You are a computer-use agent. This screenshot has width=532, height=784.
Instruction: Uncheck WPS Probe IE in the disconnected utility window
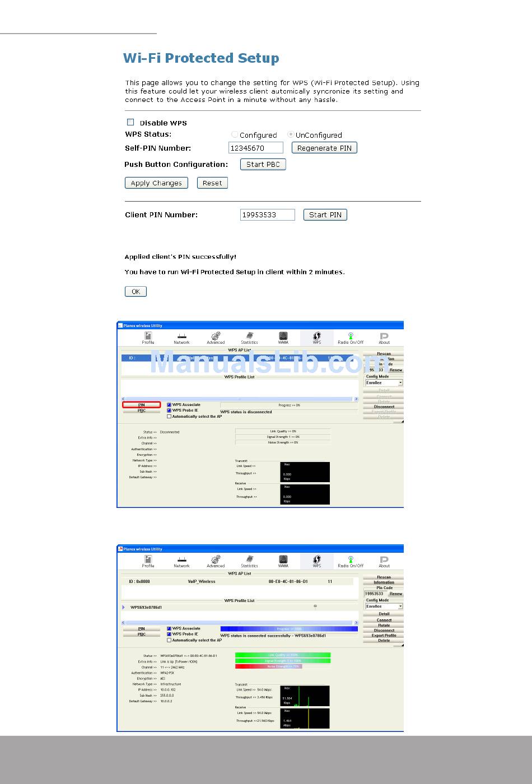tap(169, 410)
